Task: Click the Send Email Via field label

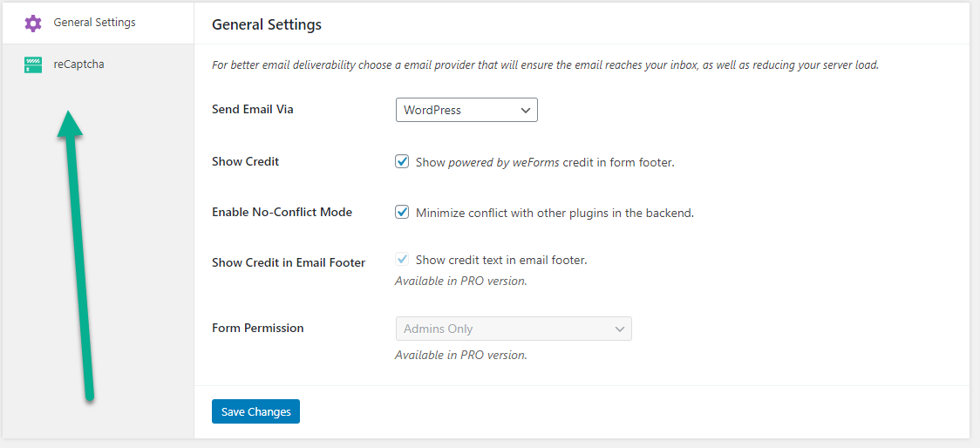Action: coord(253,110)
